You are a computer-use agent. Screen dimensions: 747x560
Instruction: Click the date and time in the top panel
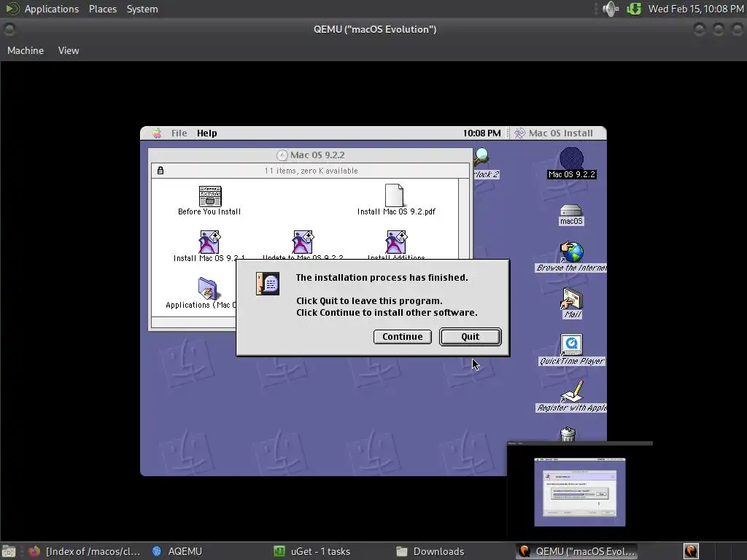point(695,9)
